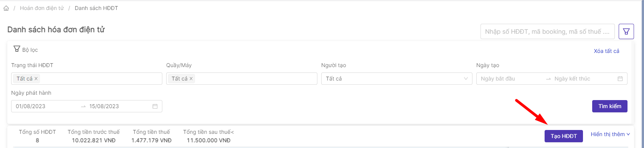The height and width of the screenshot is (148, 644).
Task: Click 'Xóa tất cả' link
Action: click(606, 51)
